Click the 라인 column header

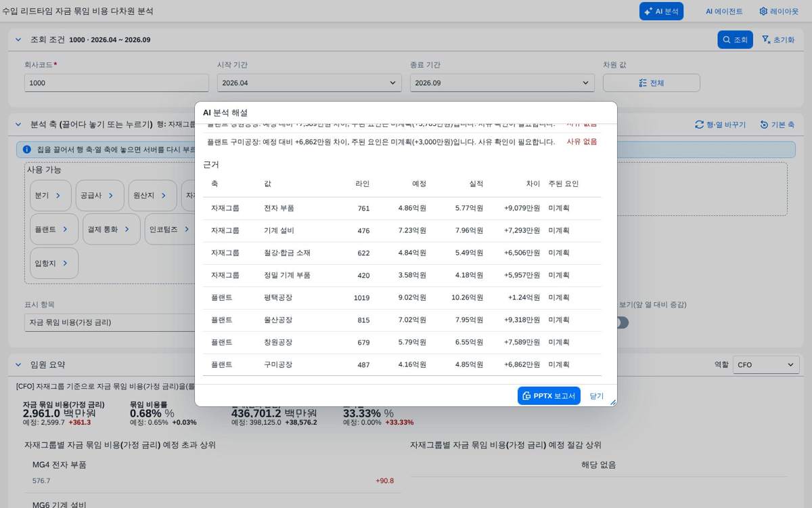pyautogui.click(x=362, y=184)
